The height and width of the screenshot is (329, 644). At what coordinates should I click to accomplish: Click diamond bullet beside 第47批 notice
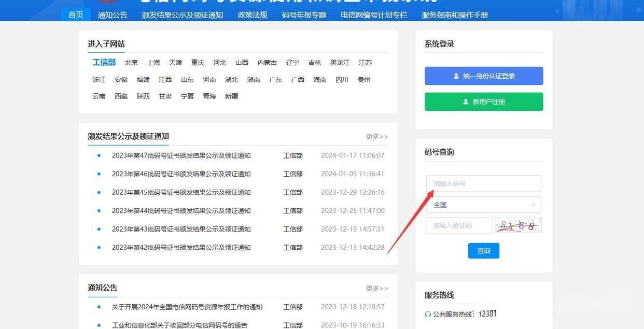click(x=99, y=155)
